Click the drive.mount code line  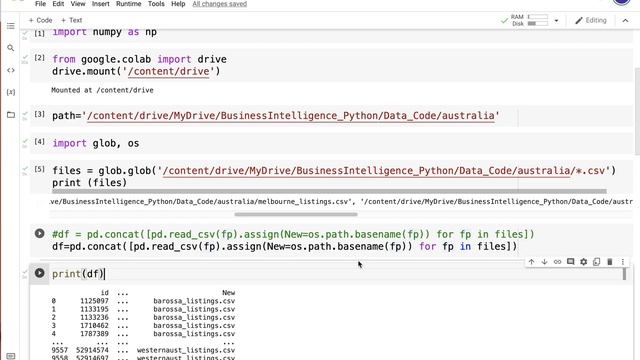[x=136, y=71]
